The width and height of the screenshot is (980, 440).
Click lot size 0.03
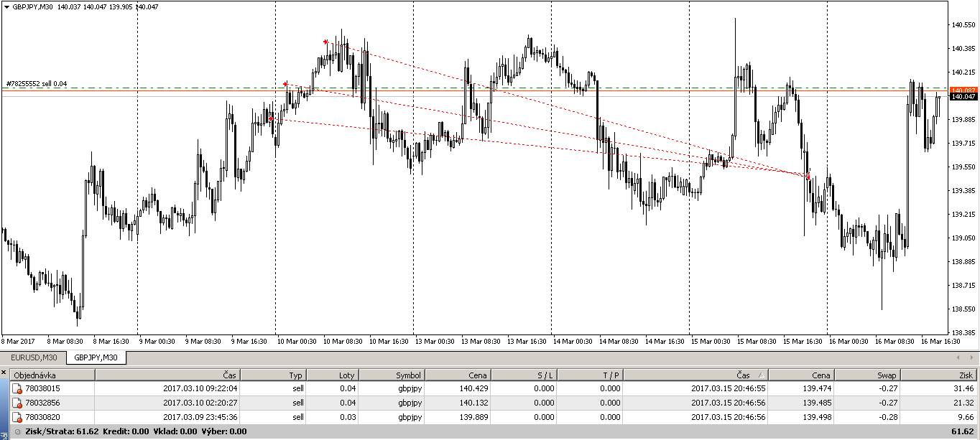347,416
